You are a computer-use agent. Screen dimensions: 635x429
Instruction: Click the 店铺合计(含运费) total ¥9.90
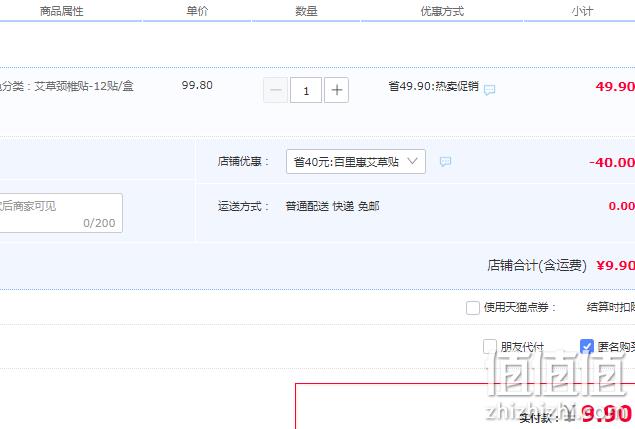pyautogui.click(x=615, y=265)
